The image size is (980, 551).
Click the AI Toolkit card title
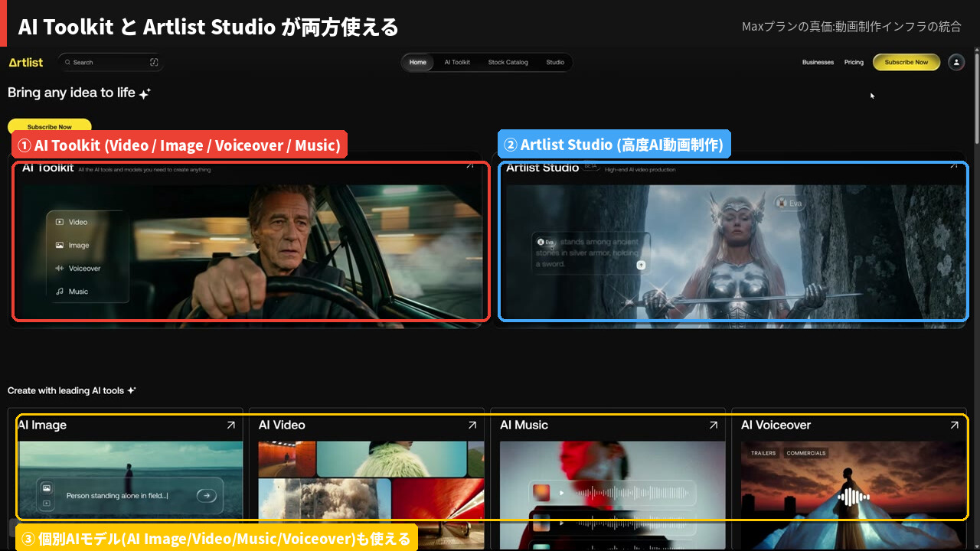click(x=48, y=168)
